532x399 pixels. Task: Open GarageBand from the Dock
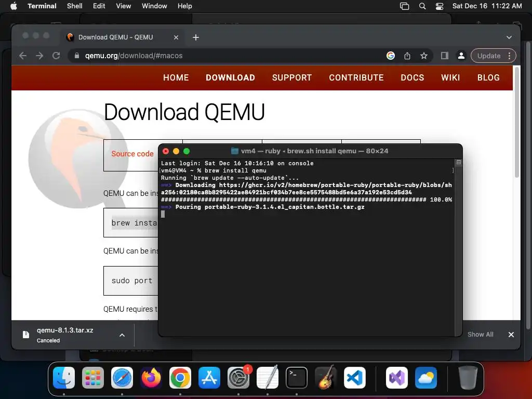[326, 378]
